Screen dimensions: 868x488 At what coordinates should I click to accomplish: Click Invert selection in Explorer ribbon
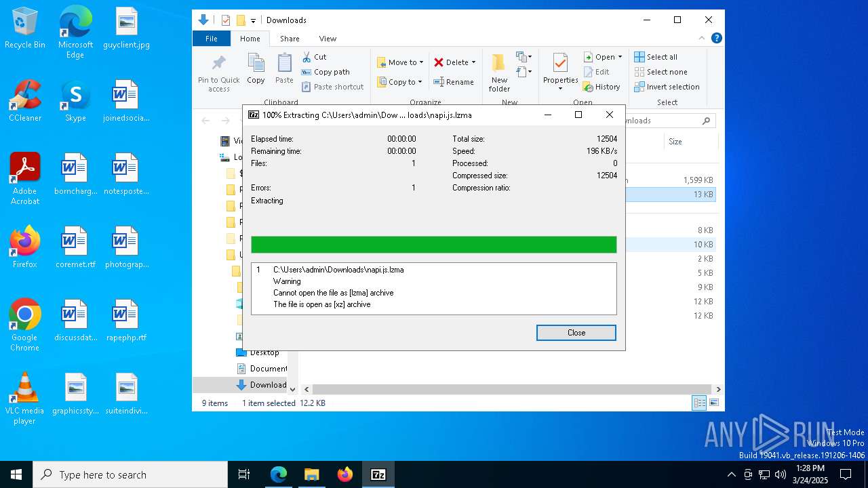click(667, 87)
